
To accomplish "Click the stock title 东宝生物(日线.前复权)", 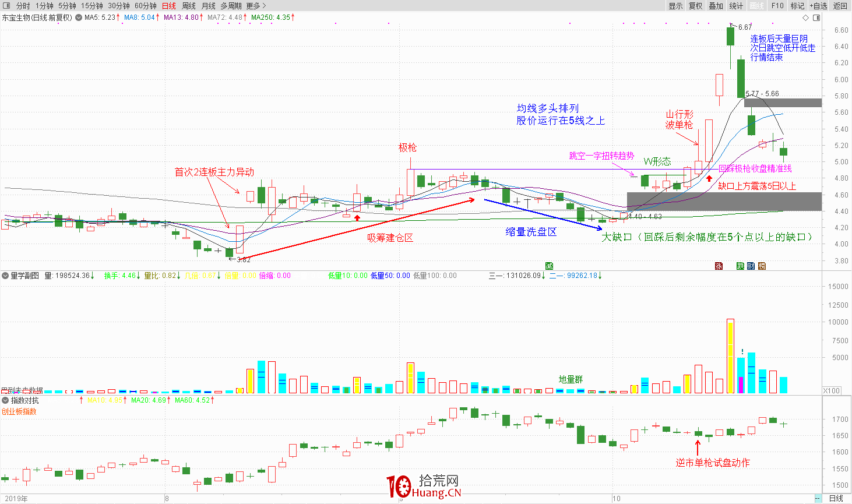I will (37, 17).
